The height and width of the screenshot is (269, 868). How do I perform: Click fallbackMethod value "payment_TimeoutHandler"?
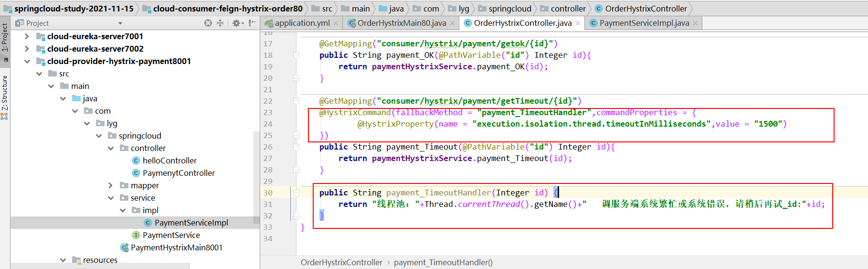pyautogui.click(x=534, y=113)
